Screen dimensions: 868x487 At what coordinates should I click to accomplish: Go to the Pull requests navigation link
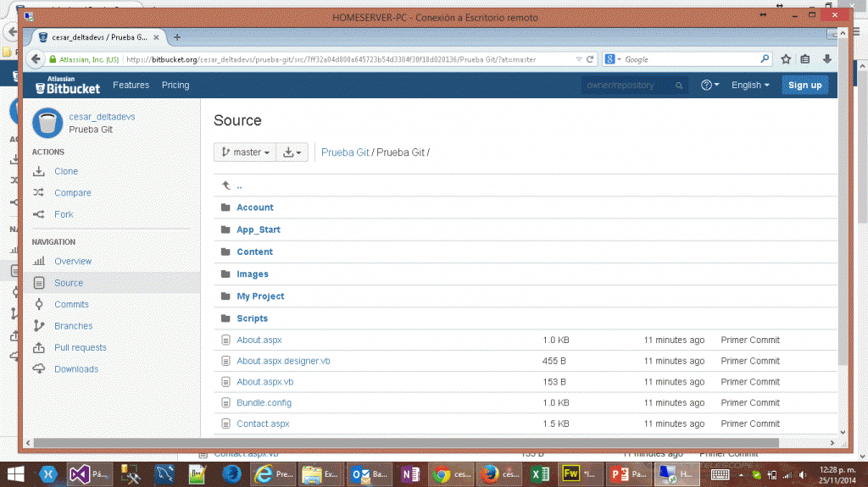pyautogui.click(x=81, y=347)
